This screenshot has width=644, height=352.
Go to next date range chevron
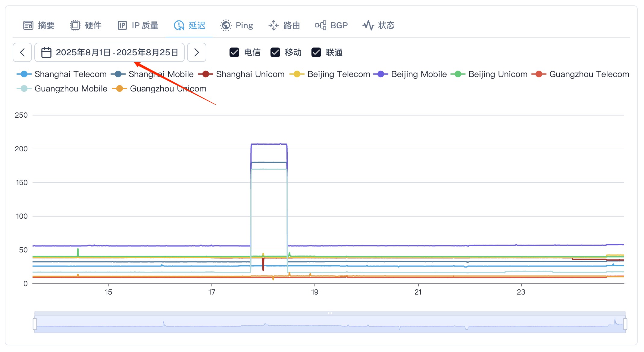click(x=197, y=52)
